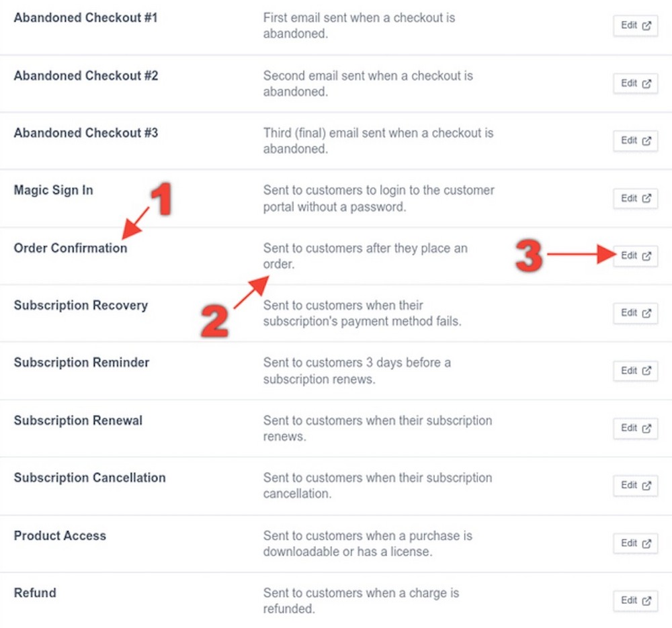The image size is (672, 628).
Task: Edit the Refund email template
Action: point(634,600)
